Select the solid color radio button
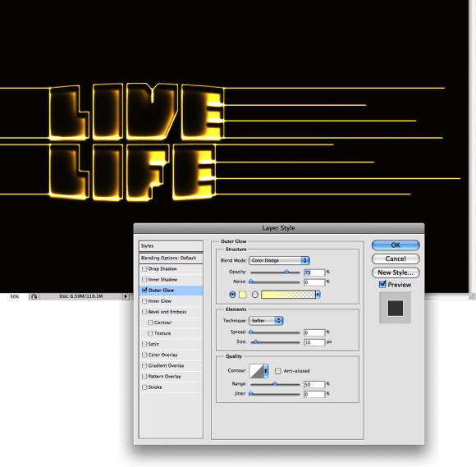The image size is (476, 467). pos(232,295)
